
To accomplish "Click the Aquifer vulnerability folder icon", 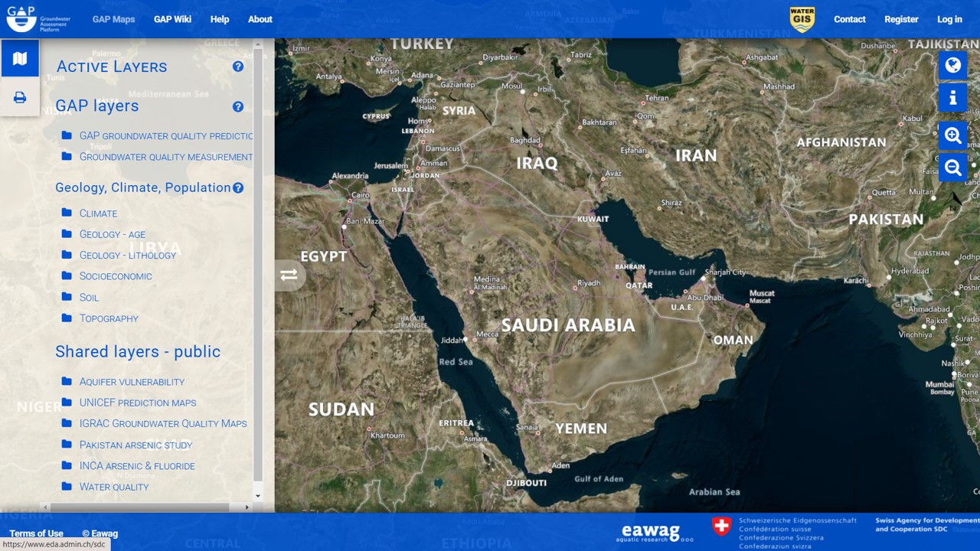I will coord(67,381).
